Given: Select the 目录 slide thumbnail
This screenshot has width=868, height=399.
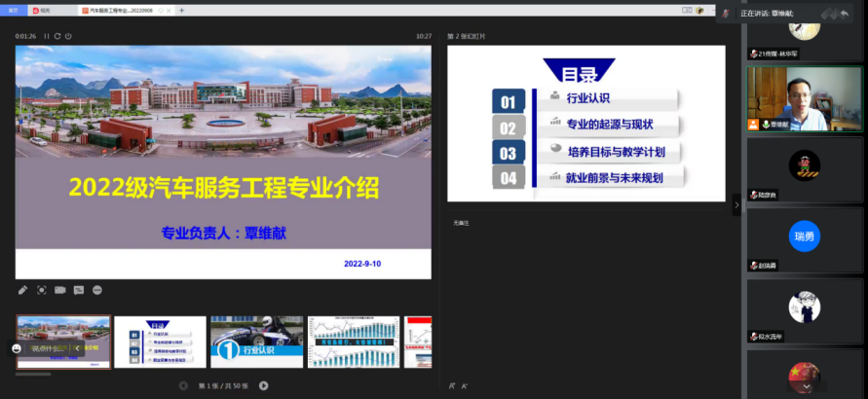Looking at the screenshot, I should [x=160, y=342].
